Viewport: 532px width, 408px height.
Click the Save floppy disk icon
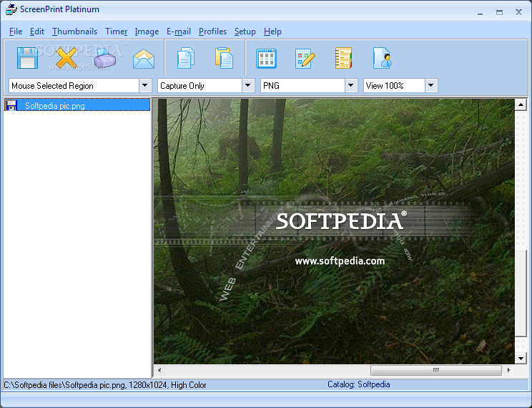click(x=27, y=58)
